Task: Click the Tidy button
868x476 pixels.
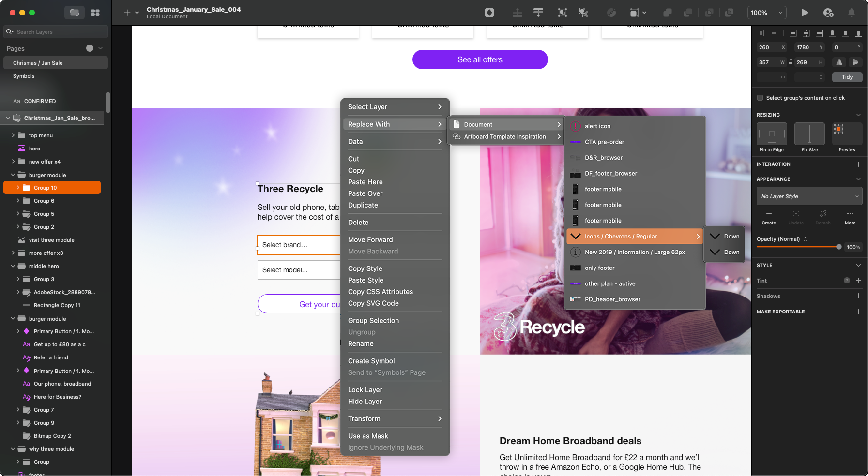Action: tap(847, 77)
